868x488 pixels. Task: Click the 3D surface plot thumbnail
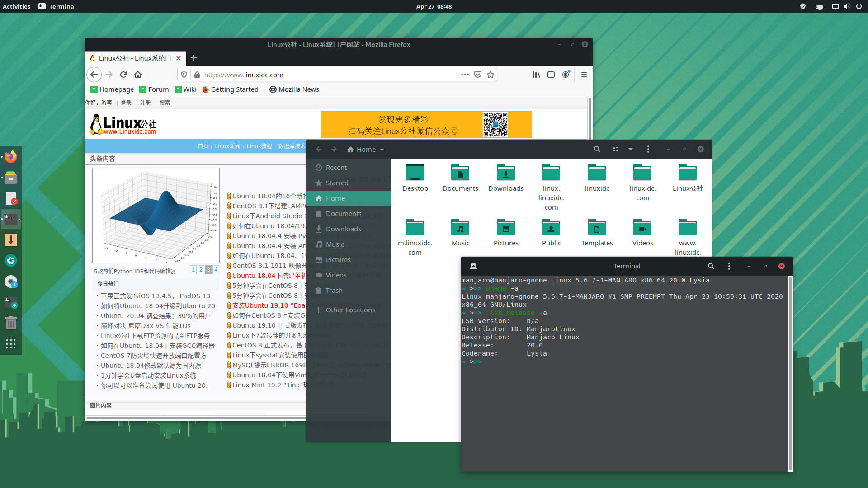click(x=156, y=216)
